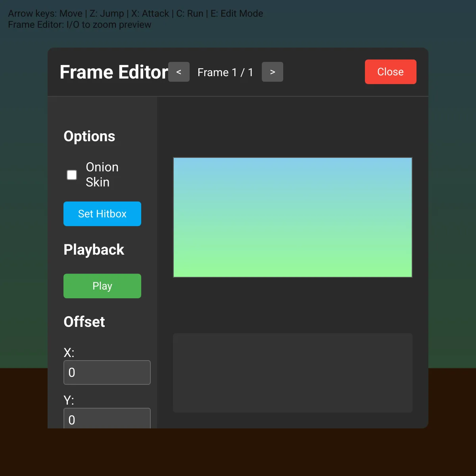Click the arrow keys controls hint line
The image size is (476, 476).
click(x=135, y=13)
